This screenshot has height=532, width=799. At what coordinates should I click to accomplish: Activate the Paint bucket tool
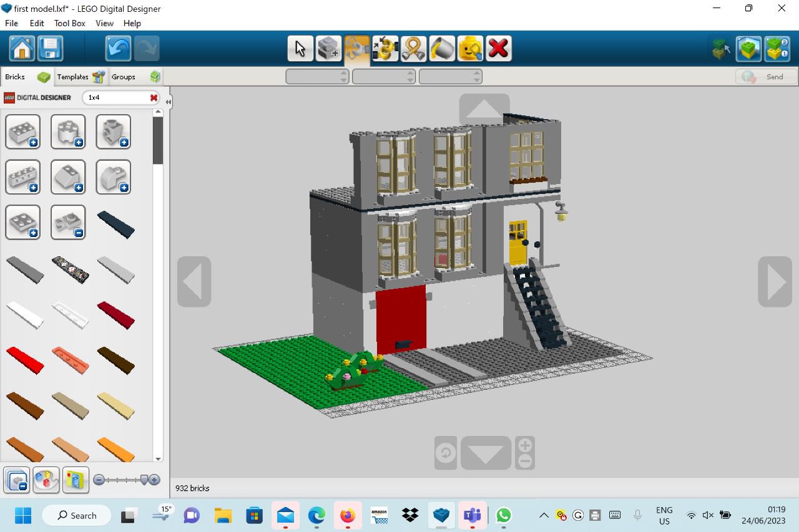442,48
